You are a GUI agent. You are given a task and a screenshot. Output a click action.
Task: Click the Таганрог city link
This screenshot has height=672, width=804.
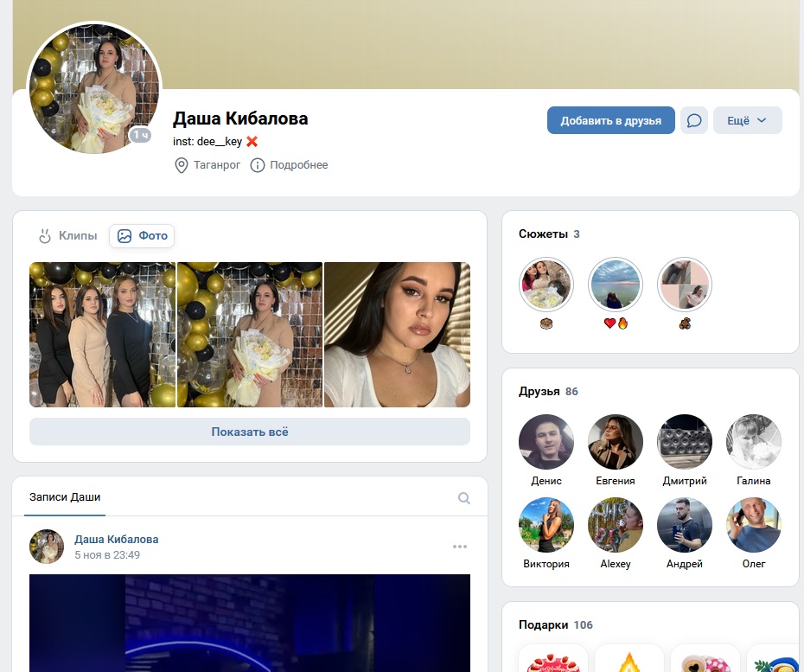pos(217,165)
